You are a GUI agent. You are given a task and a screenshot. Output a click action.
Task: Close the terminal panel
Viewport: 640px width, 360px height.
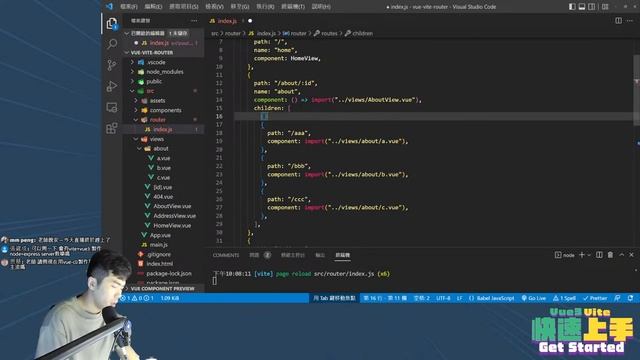(x=631, y=255)
